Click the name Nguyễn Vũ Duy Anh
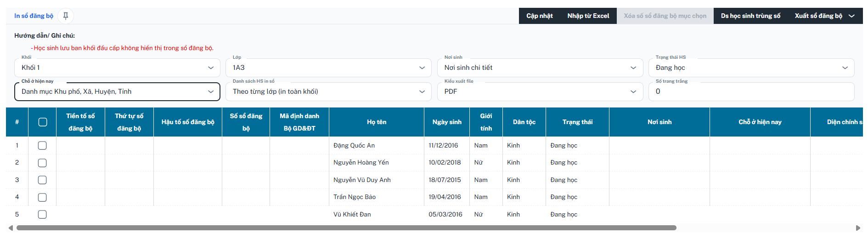This screenshot has width=868, height=245. (362, 180)
